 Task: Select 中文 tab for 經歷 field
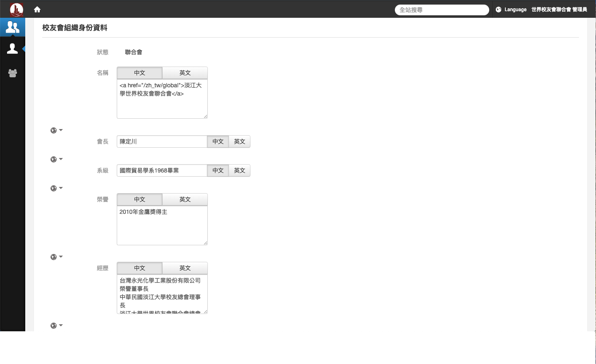139,268
